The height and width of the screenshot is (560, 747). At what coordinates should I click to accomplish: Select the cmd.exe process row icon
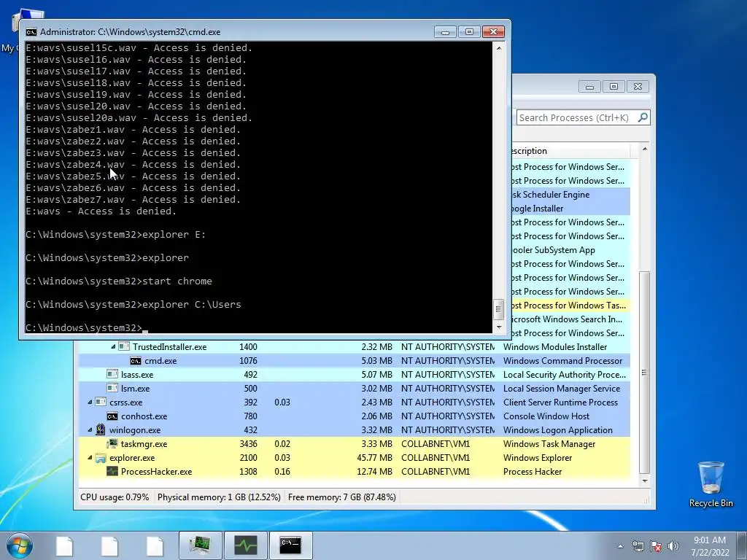[136, 360]
